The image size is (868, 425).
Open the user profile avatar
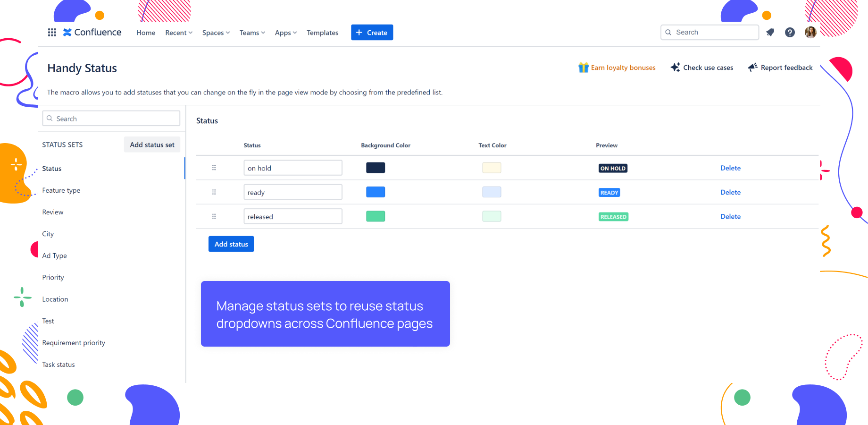tap(810, 32)
